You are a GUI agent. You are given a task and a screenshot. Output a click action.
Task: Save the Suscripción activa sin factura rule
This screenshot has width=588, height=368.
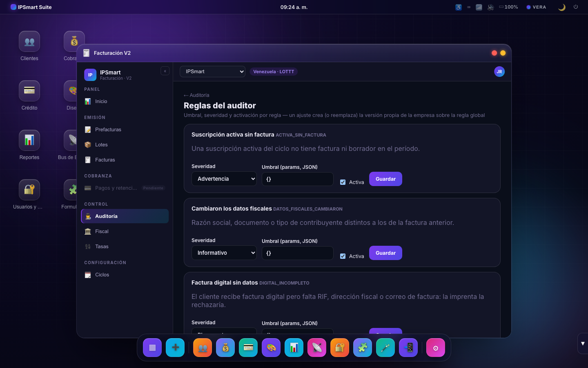(385, 179)
